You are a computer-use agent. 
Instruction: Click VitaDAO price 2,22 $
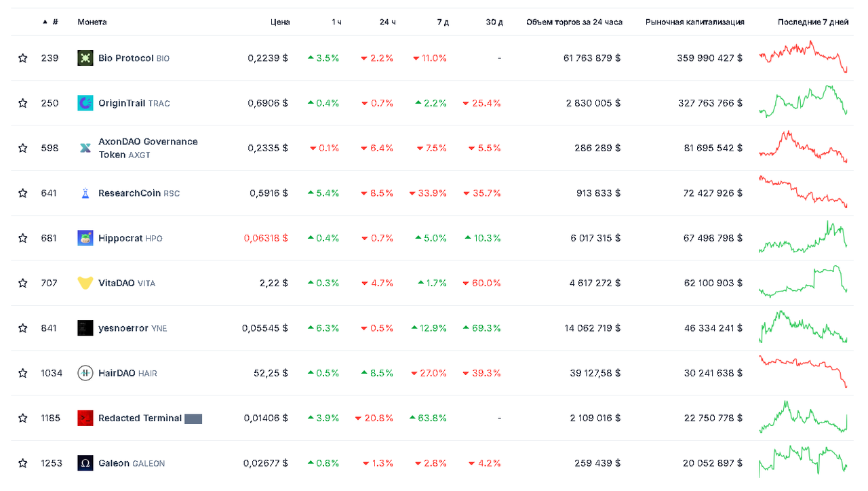point(274,283)
